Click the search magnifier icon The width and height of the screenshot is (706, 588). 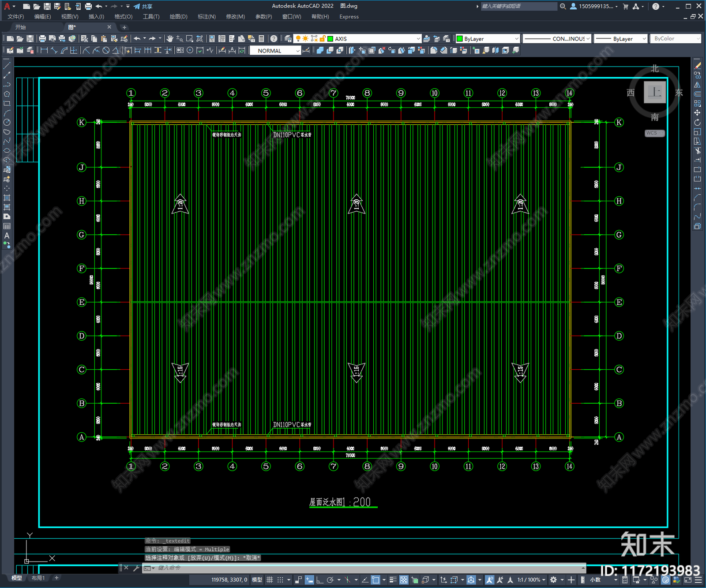tap(563, 7)
